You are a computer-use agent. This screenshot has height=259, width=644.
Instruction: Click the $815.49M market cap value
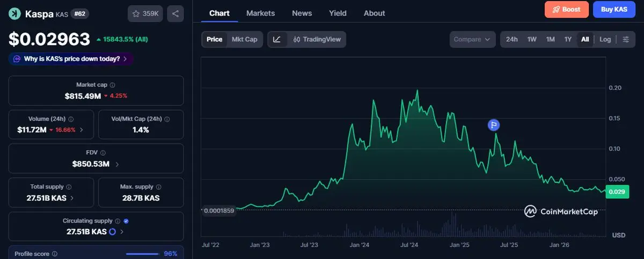point(83,95)
